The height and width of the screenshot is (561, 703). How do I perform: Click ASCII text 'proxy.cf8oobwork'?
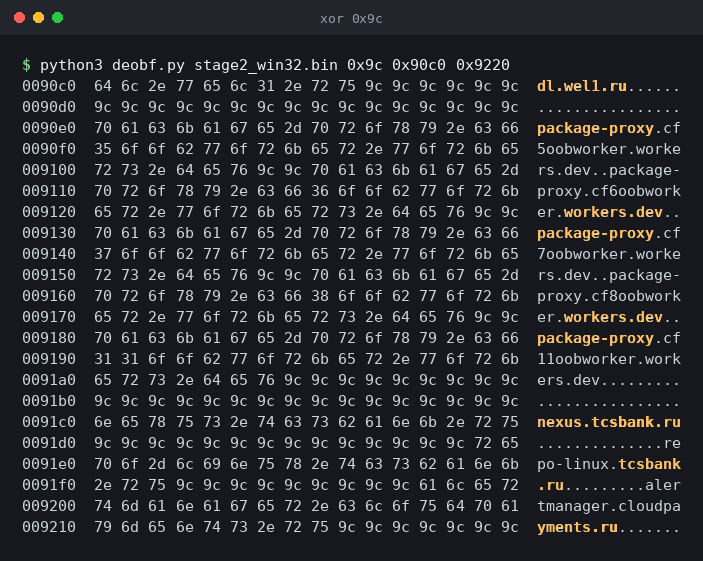point(608,296)
